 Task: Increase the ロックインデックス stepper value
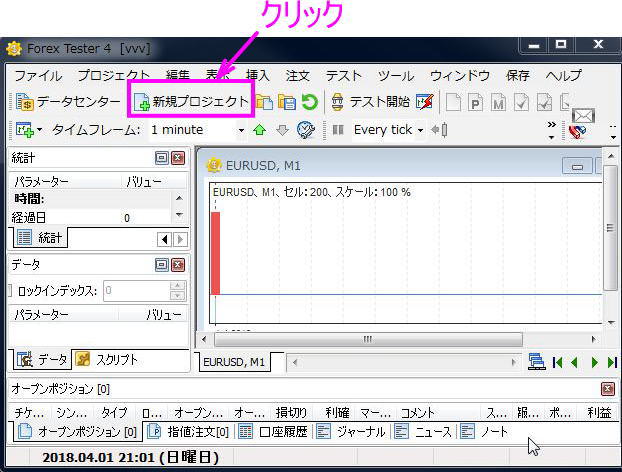click(177, 286)
